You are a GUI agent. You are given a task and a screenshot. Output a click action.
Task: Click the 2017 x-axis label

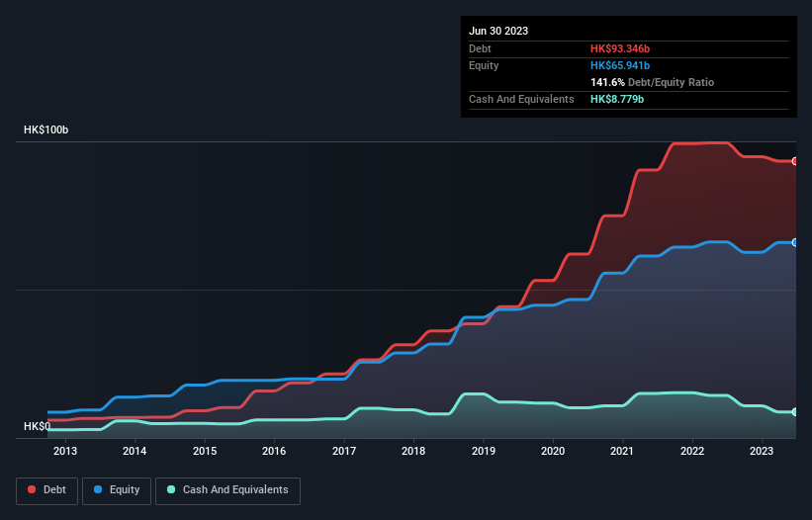click(x=344, y=451)
